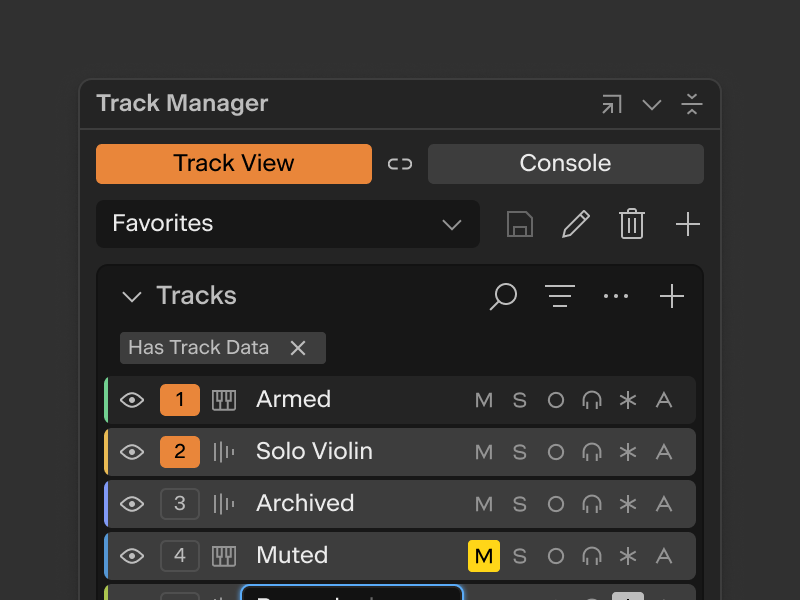This screenshot has width=800, height=600.
Task: Toggle record enable on Muted track
Action: click(556, 557)
